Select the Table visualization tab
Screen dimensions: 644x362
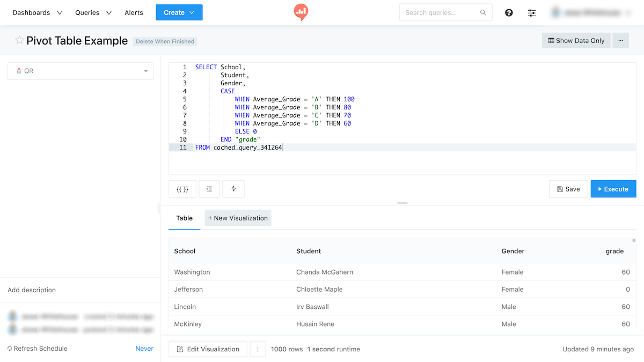tap(184, 218)
